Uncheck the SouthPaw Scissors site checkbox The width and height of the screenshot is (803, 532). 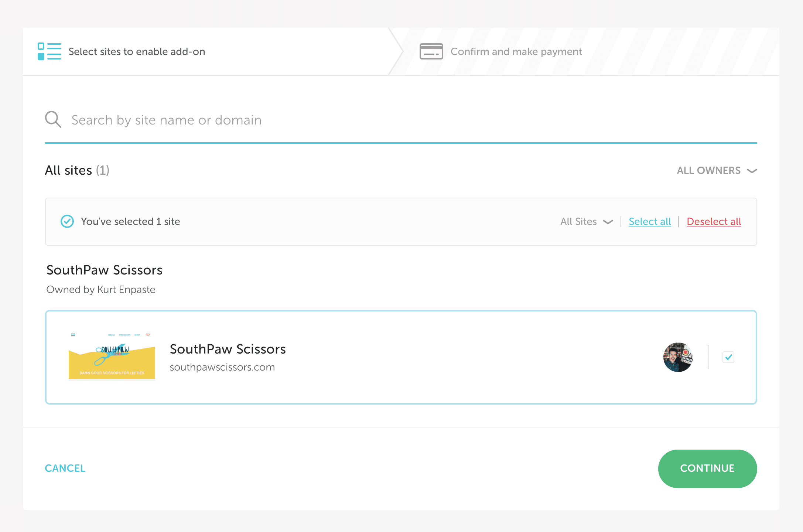728,357
